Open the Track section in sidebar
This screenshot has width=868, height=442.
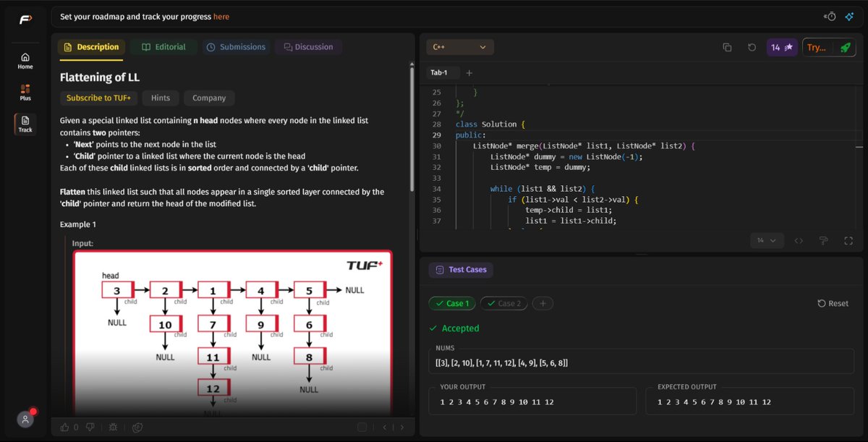[x=25, y=124]
